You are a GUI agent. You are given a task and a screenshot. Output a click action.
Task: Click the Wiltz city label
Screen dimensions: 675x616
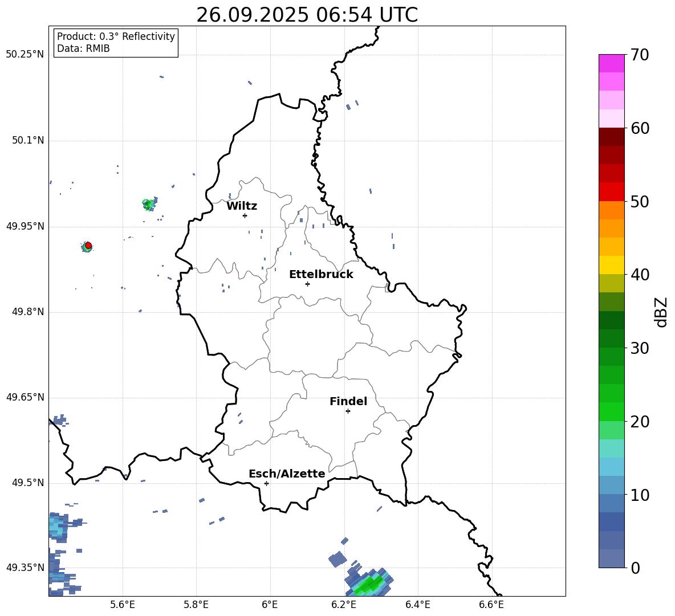pos(242,206)
